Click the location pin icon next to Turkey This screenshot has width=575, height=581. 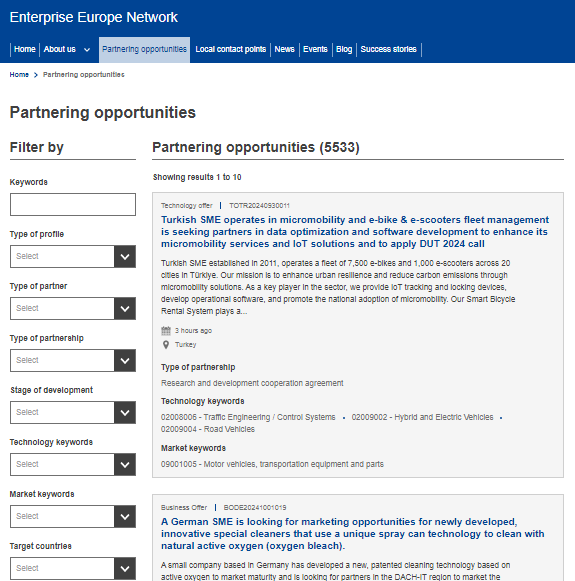tap(166, 345)
